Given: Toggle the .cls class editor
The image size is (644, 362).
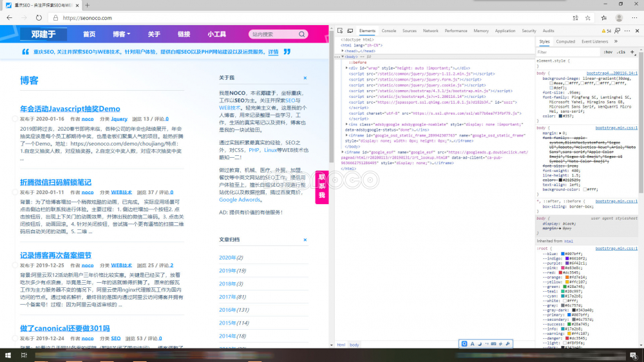Looking at the screenshot, I should click(x=621, y=52).
